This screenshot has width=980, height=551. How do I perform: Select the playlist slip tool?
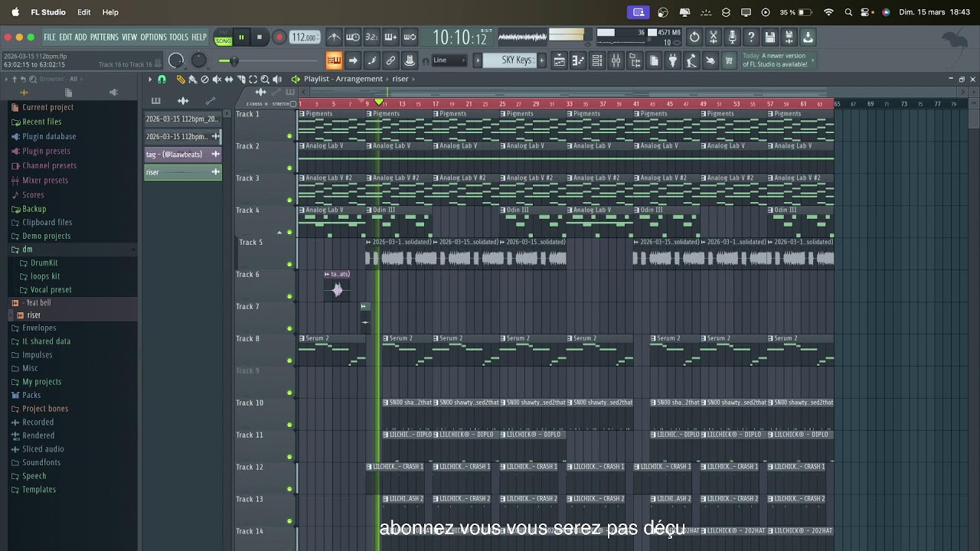coord(229,79)
